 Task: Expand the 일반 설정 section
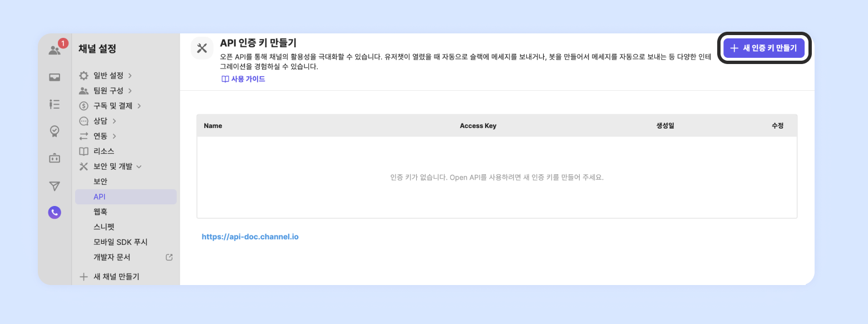point(108,75)
